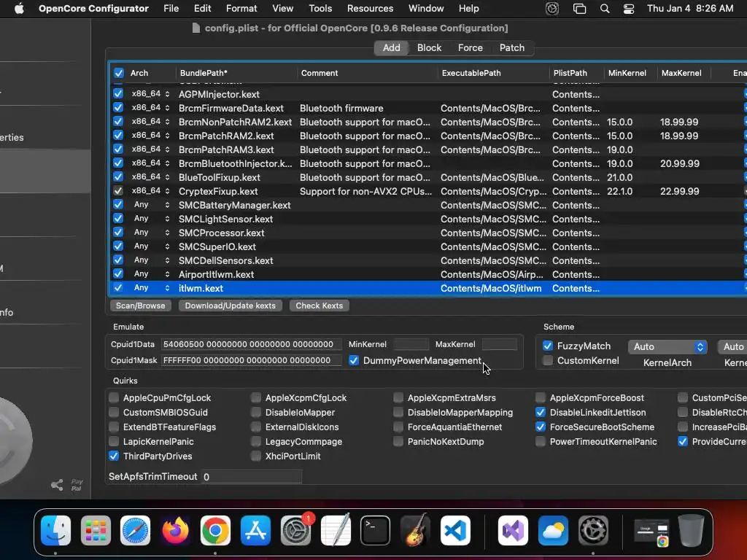Open the Format menu
This screenshot has height=560, width=747.
(241, 9)
